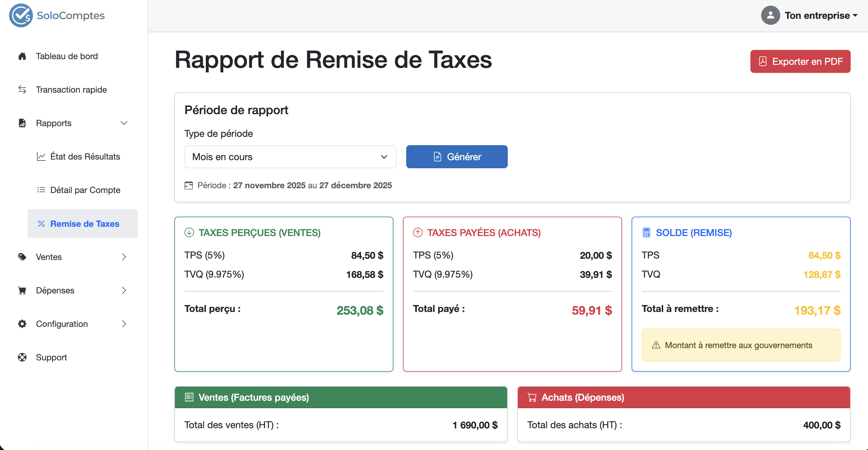
Task: Click Exporter en PDF button
Action: [x=800, y=61]
